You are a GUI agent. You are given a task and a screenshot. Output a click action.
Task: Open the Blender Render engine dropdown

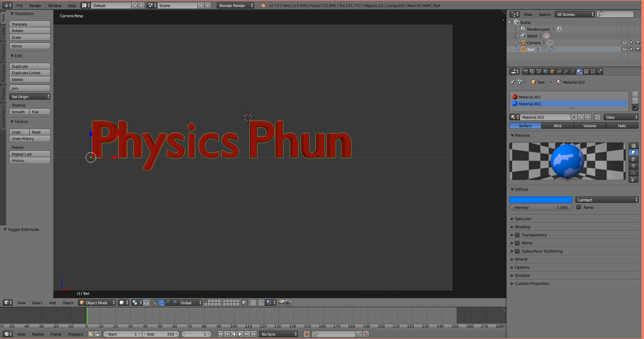click(236, 5)
